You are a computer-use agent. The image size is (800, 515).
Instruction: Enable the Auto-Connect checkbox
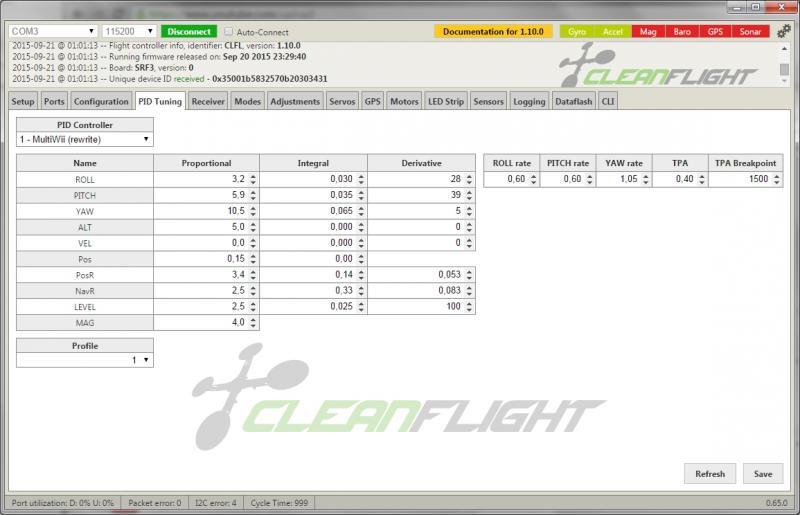pyautogui.click(x=229, y=31)
